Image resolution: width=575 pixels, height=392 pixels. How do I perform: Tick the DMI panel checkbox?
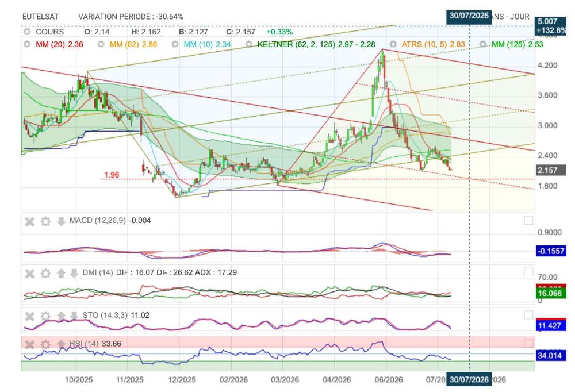528,272
